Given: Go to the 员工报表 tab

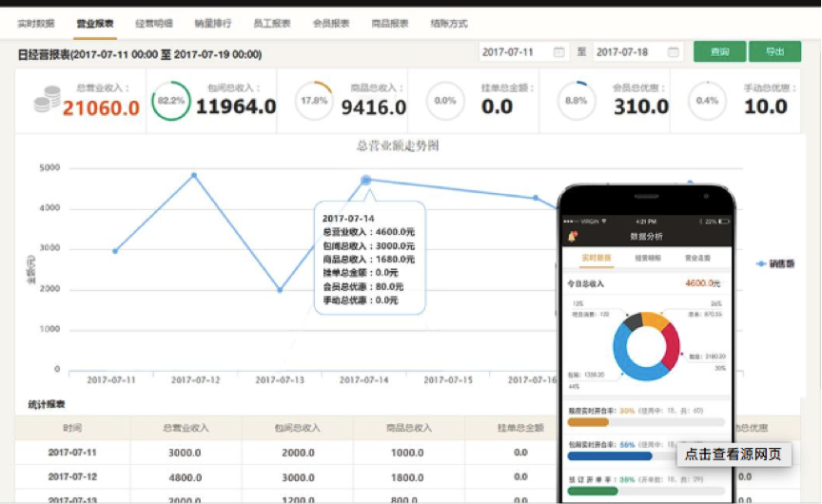Looking at the screenshot, I should click(272, 24).
